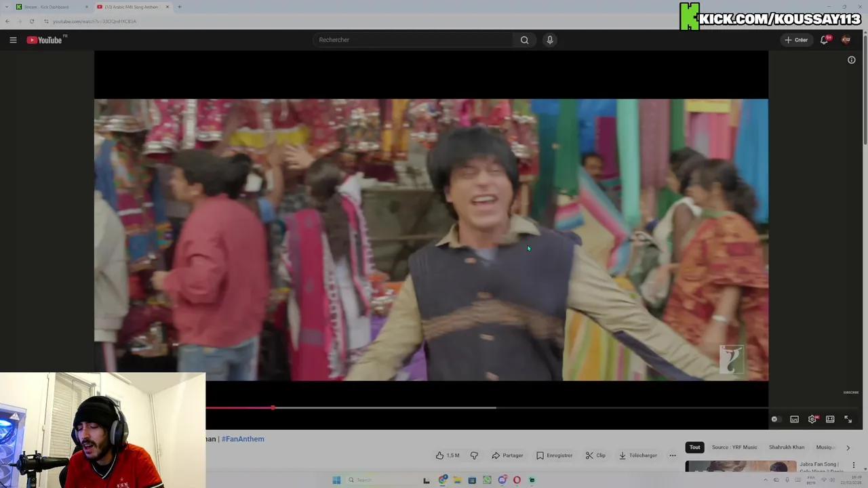Download the video via Télécharger
The width and height of the screenshot is (868, 488).
(637, 455)
